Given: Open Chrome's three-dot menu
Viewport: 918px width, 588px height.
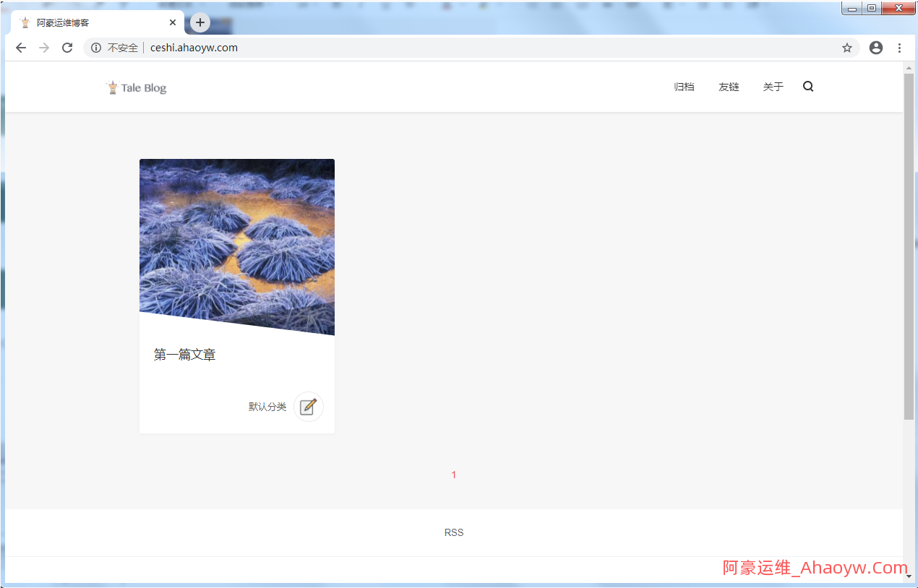Looking at the screenshot, I should pos(899,48).
